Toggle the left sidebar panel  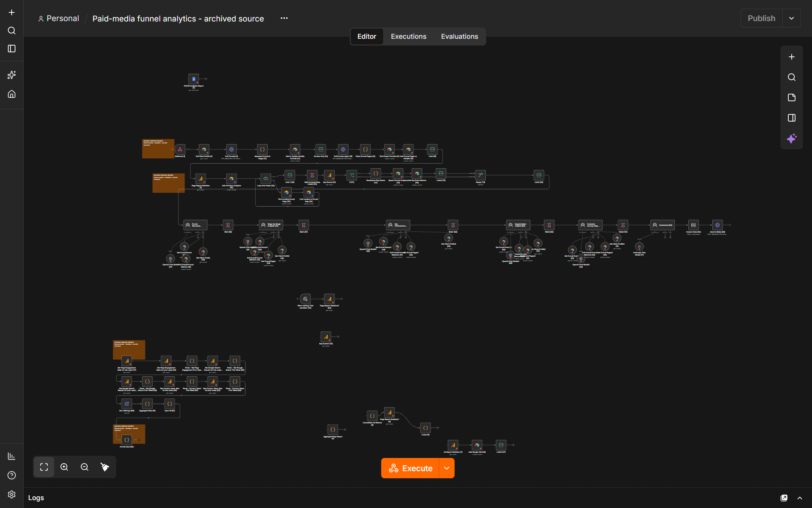[x=12, y=49]
